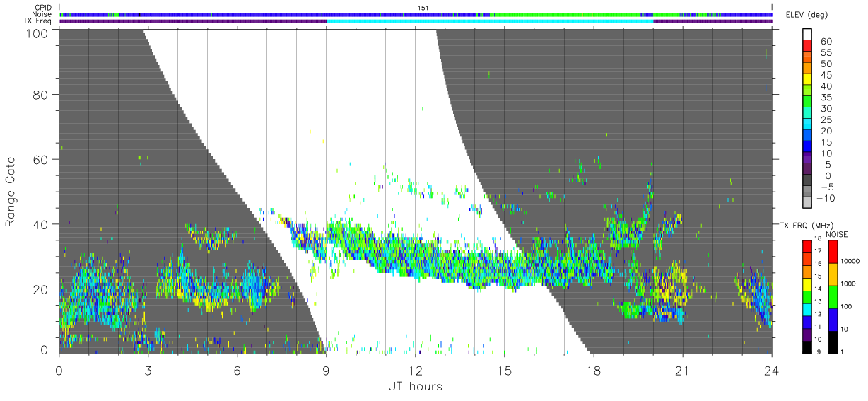
Task: Click the x-axis tick label '21'
Action: (x=682, y=371)
